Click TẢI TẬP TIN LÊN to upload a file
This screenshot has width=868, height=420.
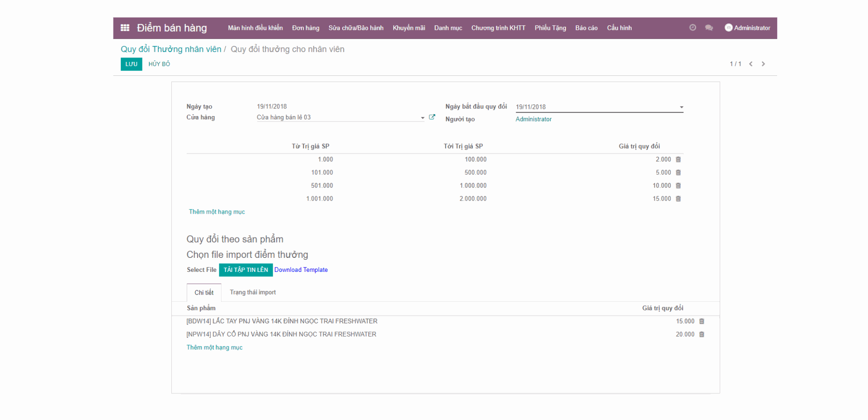245,270
